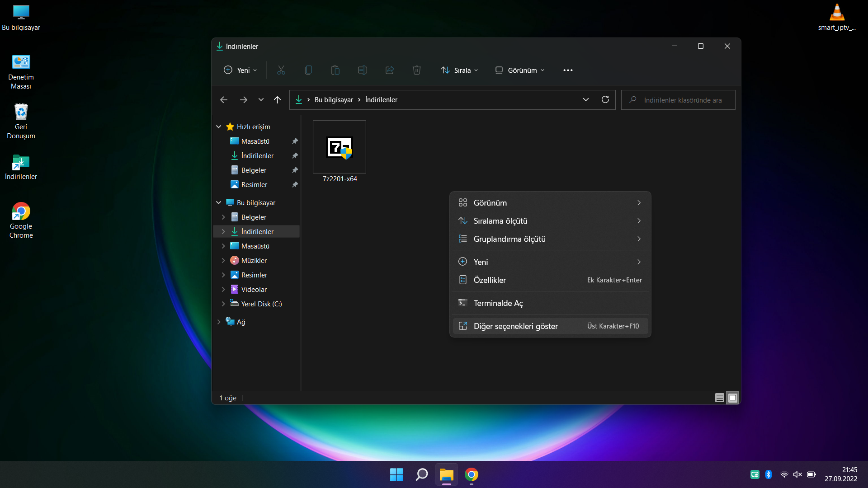Image resolution: width=868 pixels, height=488 pixels.
Task: Open File Explorer from taskbar
Action: (446, 474)
